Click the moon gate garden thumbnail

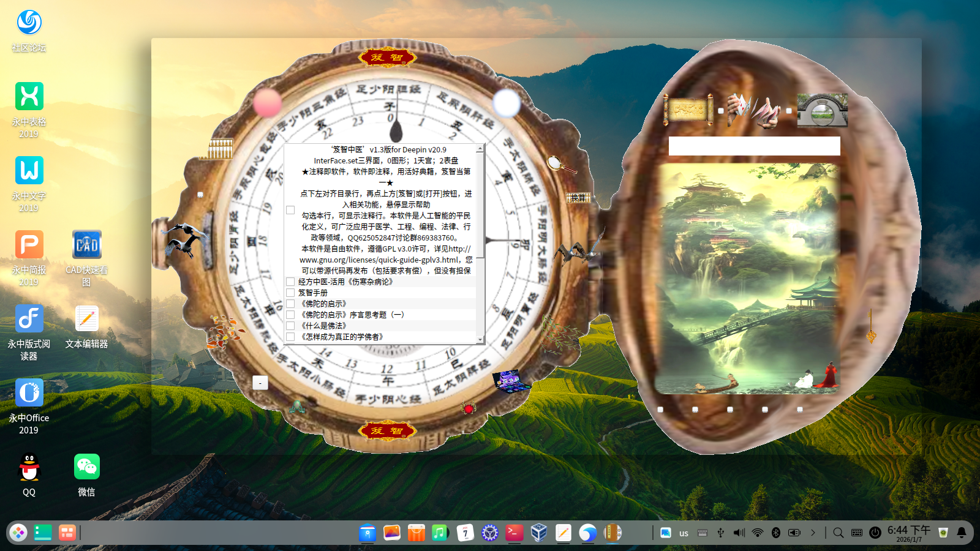click(x=822, y=110)
